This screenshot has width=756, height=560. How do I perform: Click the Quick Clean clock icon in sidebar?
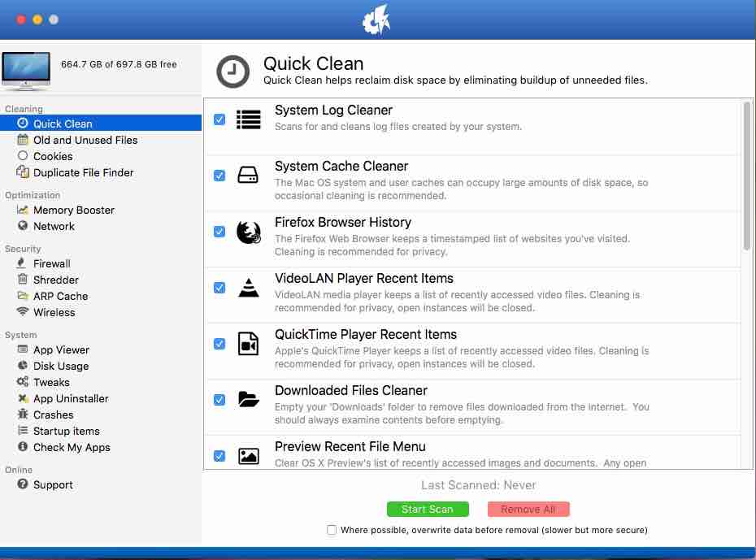pyautogui.click(x=23, y=124)
